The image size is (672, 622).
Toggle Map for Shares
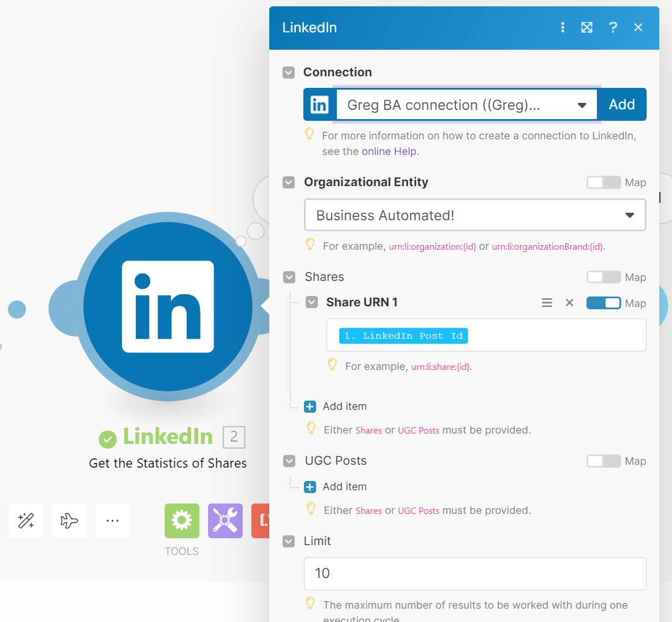(x=603, y=277)
